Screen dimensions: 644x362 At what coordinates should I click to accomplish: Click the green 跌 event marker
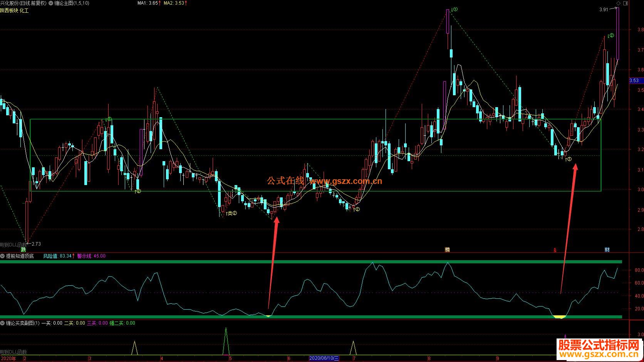click(x=23, y=250)
